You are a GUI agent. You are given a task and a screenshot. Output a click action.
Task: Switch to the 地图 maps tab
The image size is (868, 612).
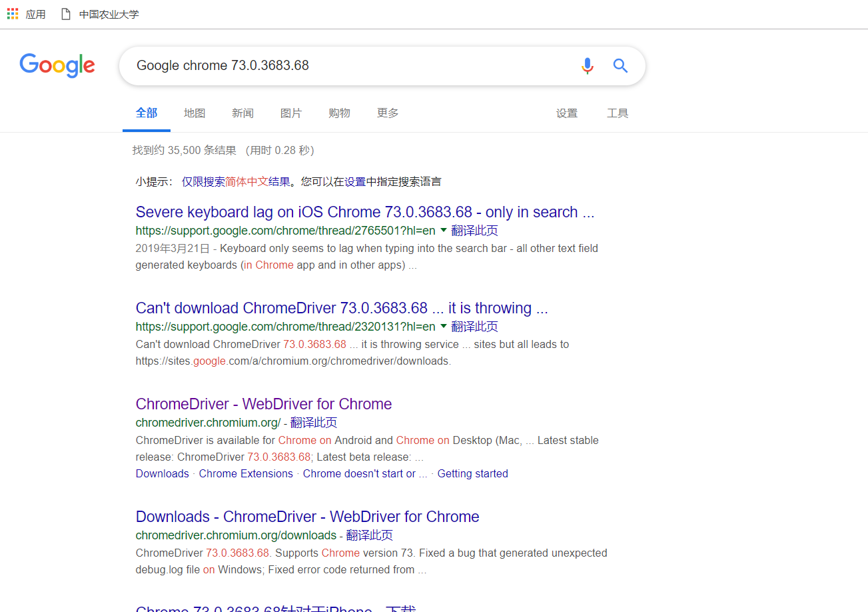point(195,113)
